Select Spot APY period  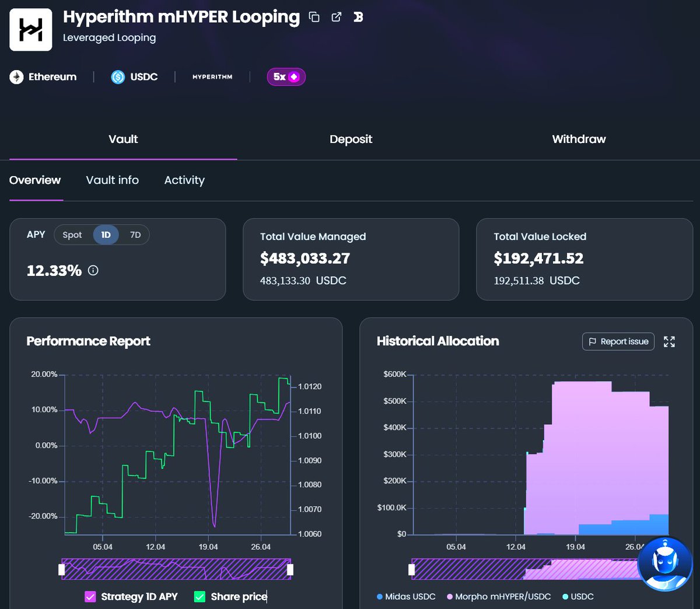click(x=72, y=235)
